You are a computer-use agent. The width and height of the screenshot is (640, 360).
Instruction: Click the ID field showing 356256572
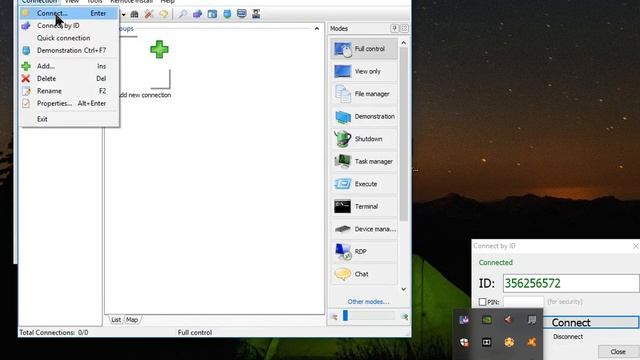pos(571,283)
